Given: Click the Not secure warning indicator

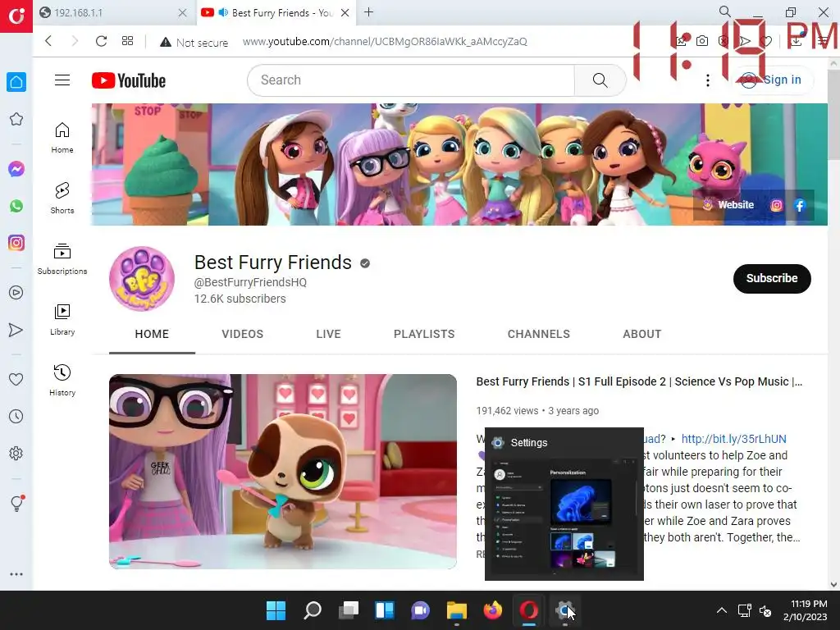Looking at the screenshot, I should click(x=194, y=42).
